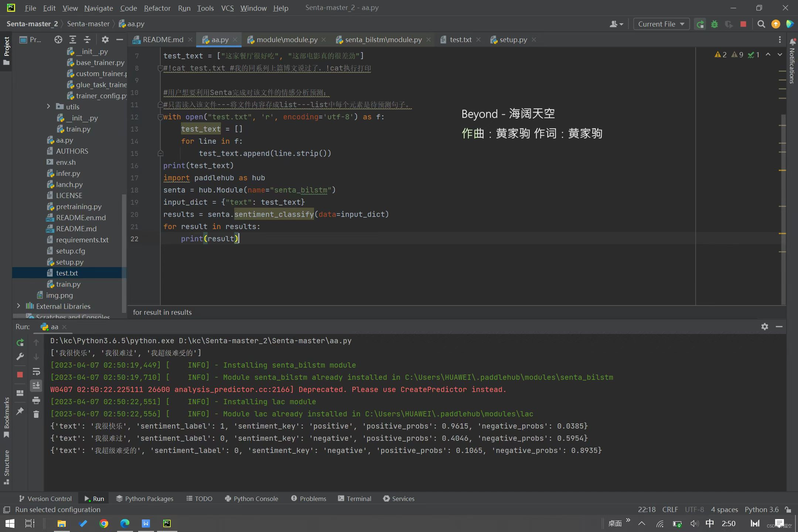Viewport: 798px width, 532px height.
Task: Toggle scroll to end in Run console
Action: pos(36,386)
